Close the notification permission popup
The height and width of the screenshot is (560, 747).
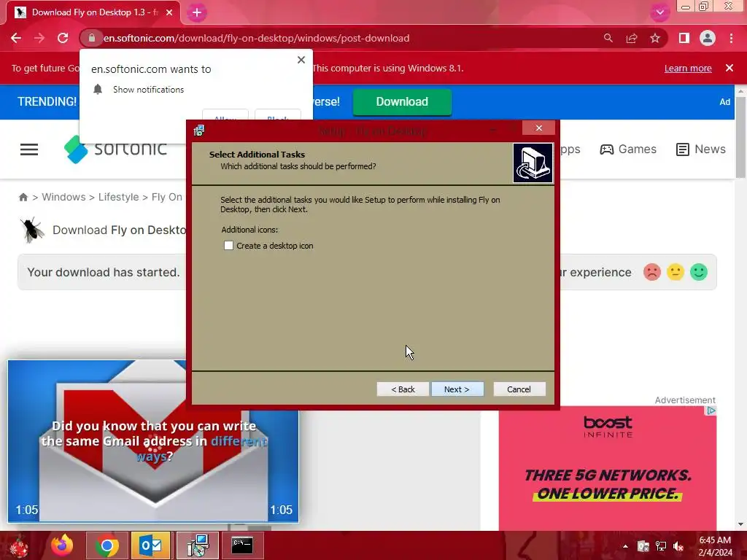301,60
